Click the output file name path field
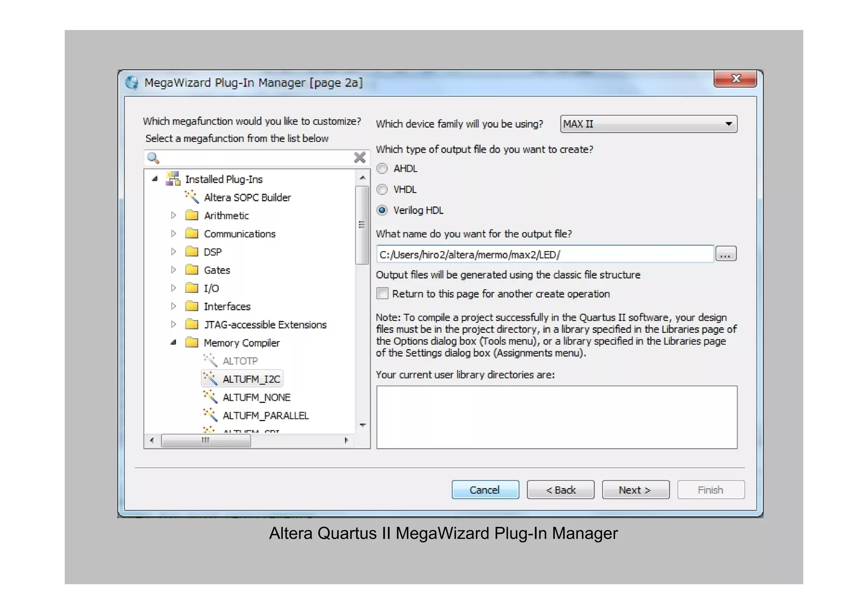This screenshot has width=868, height=614. 545,254
